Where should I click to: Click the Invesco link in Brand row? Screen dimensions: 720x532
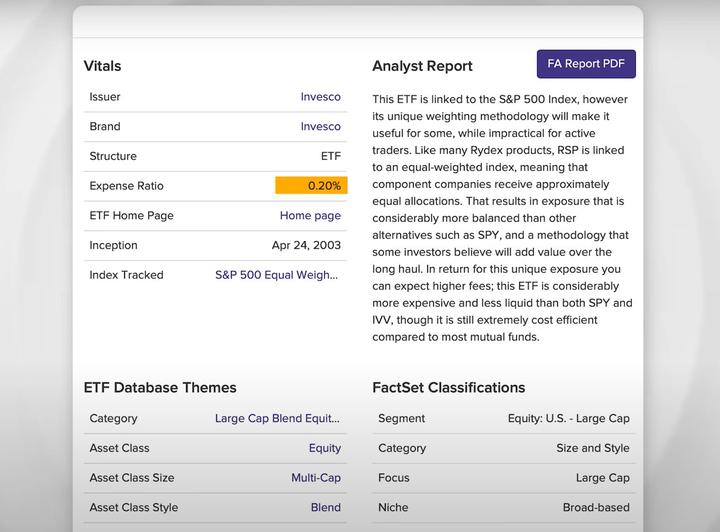click(320, 127)
